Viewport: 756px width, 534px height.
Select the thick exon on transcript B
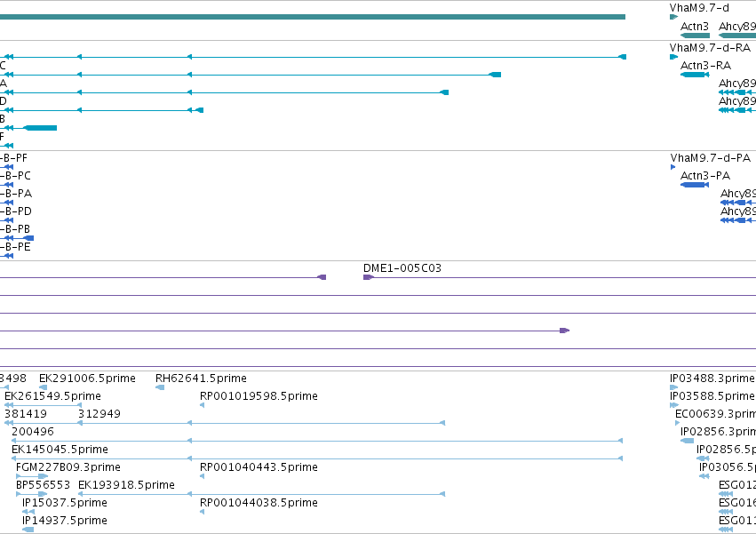tap(41, 128)
